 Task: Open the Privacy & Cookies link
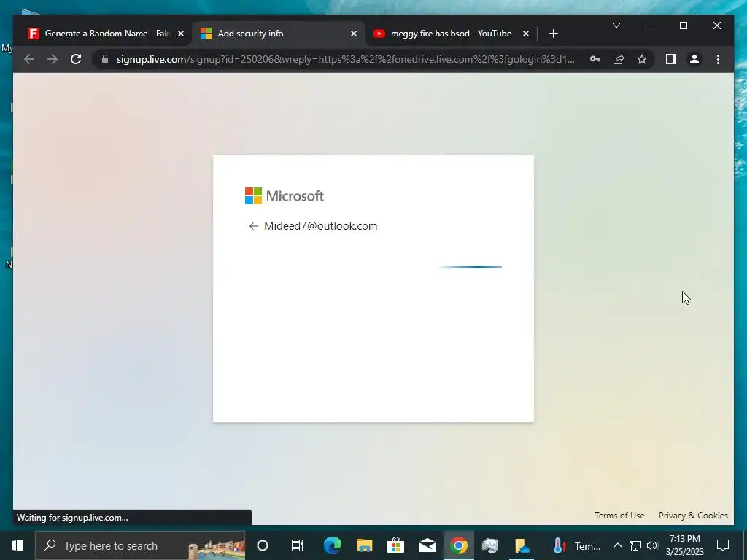(693, 516)
